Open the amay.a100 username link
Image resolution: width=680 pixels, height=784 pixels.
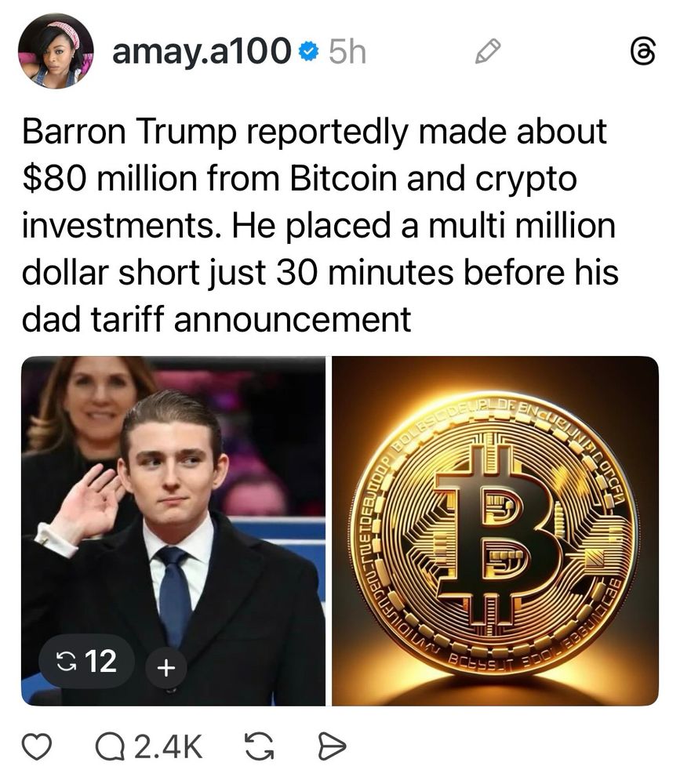(202, 51)
